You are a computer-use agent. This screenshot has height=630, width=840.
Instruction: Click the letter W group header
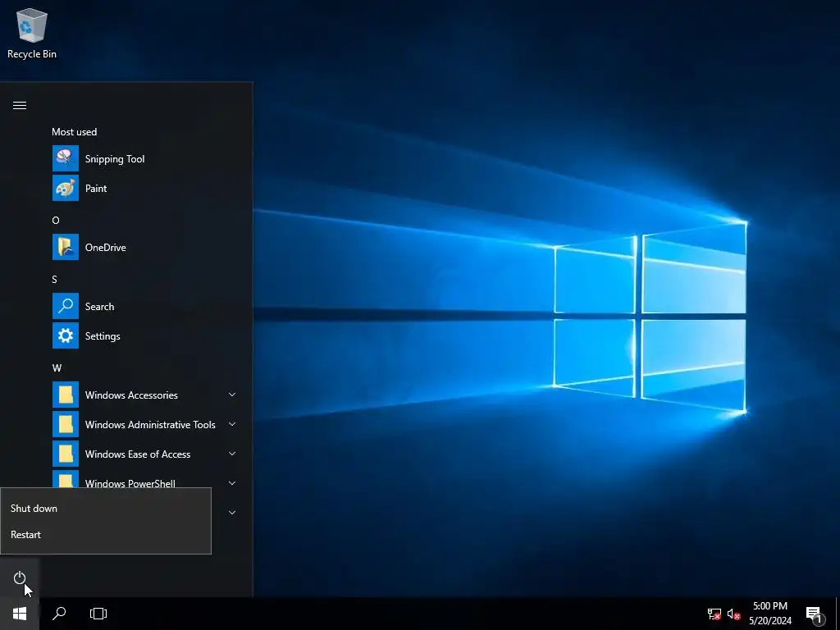click(x=57, y=368)
